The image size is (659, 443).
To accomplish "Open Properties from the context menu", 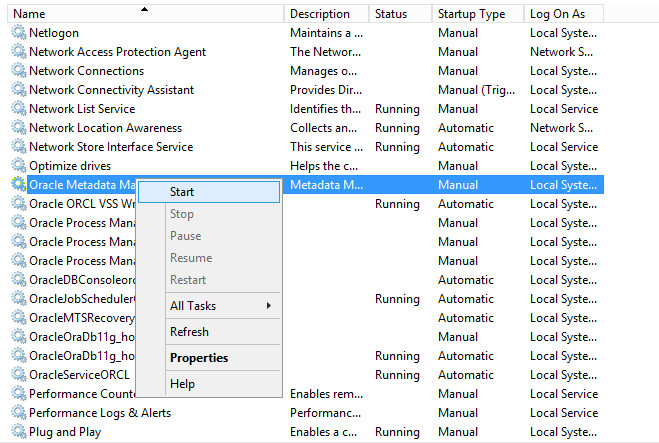I will [x=199, y=358].
